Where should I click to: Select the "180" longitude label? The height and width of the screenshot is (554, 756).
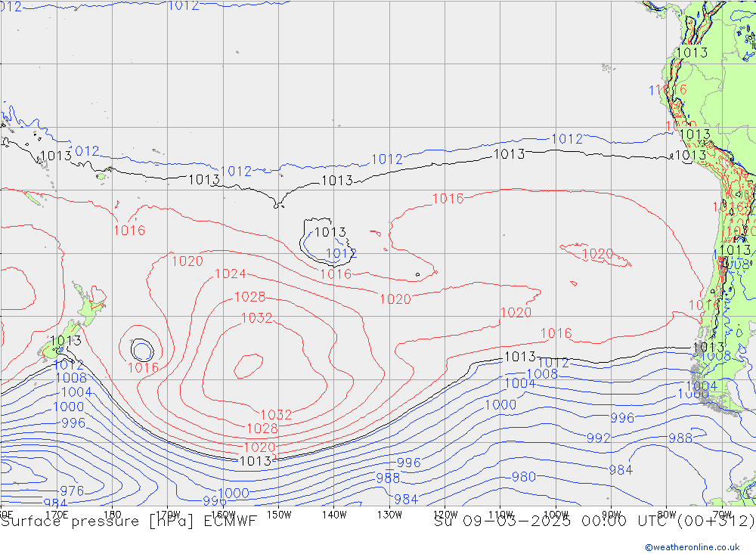[113, 515]
